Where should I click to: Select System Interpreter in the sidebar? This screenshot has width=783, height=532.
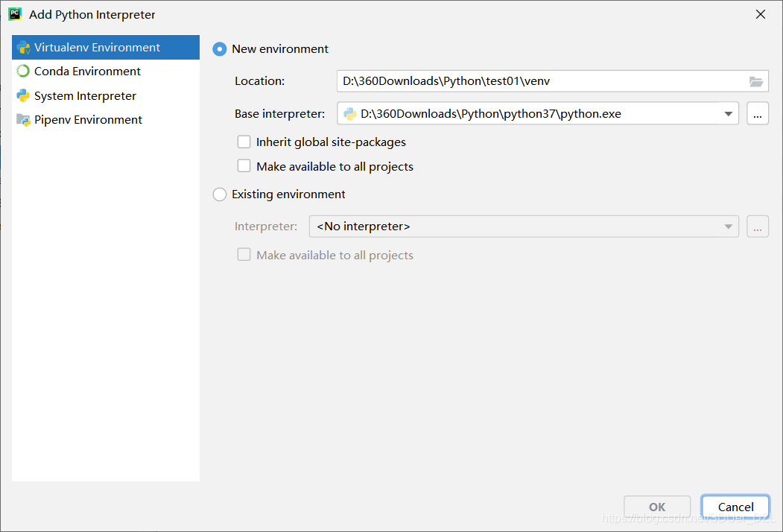pyautogui.click(x=106, y=95)
